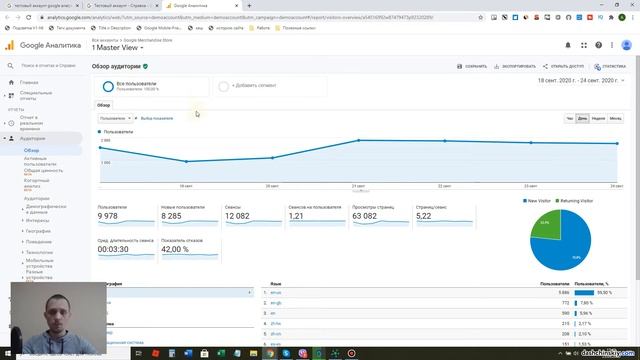
Task: Open the 1 Master View selector
Action: tap(118, 48)
